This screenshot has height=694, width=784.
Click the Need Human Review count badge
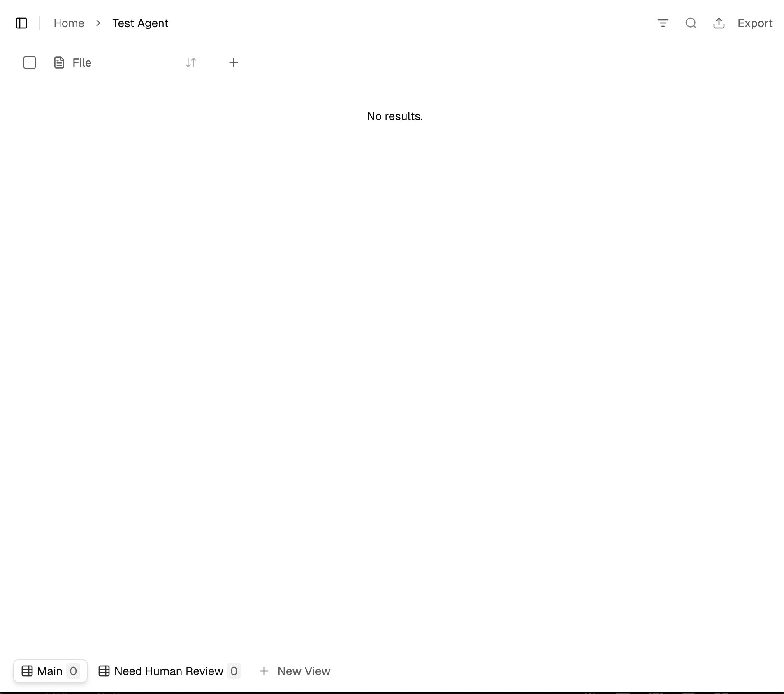(x=234, y=671)
